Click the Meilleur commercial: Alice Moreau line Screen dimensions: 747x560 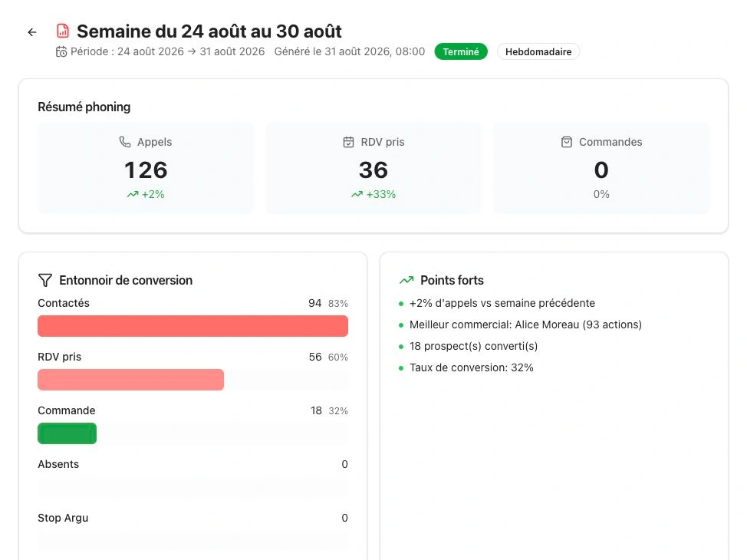525,324
